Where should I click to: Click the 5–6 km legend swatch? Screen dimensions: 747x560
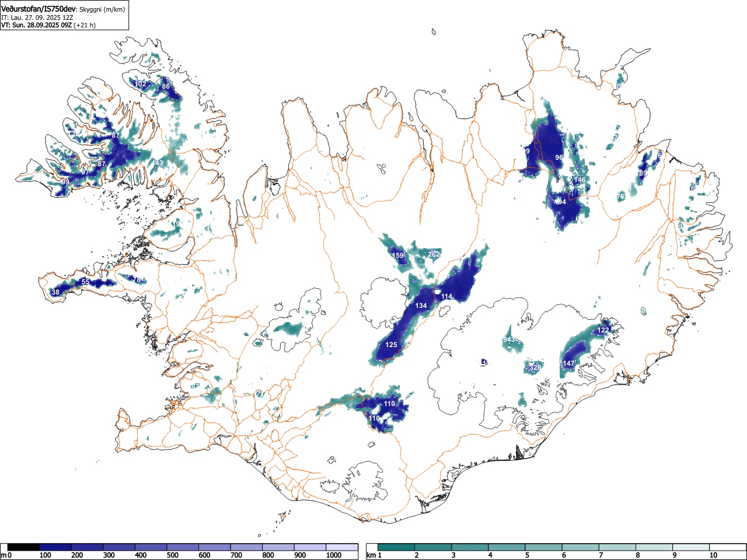click(544, 547)
